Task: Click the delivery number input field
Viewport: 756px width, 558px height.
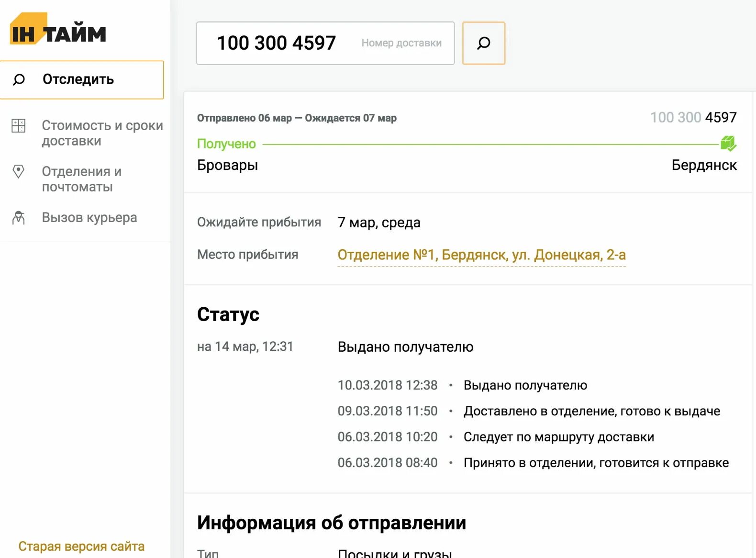Action: [x=325, y=43]
